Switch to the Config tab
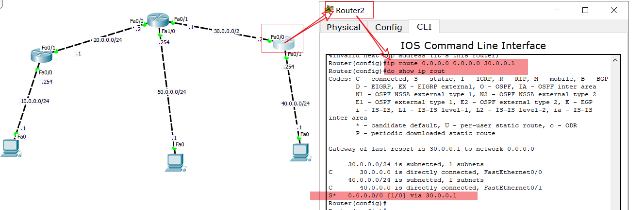Image resolution: width=644 pixels, height=210 pixels. point(389,27)
